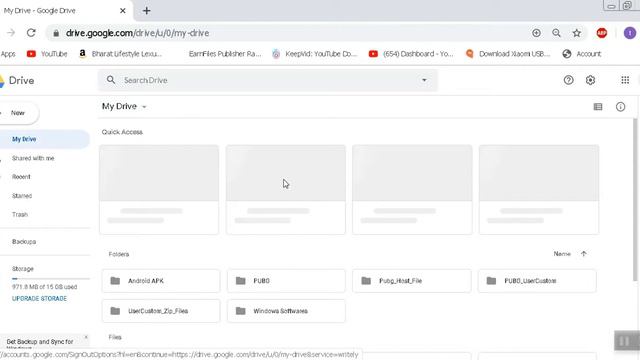Select the Pubg_Host_File folder
Screen dimensions: 640x360
412,281
